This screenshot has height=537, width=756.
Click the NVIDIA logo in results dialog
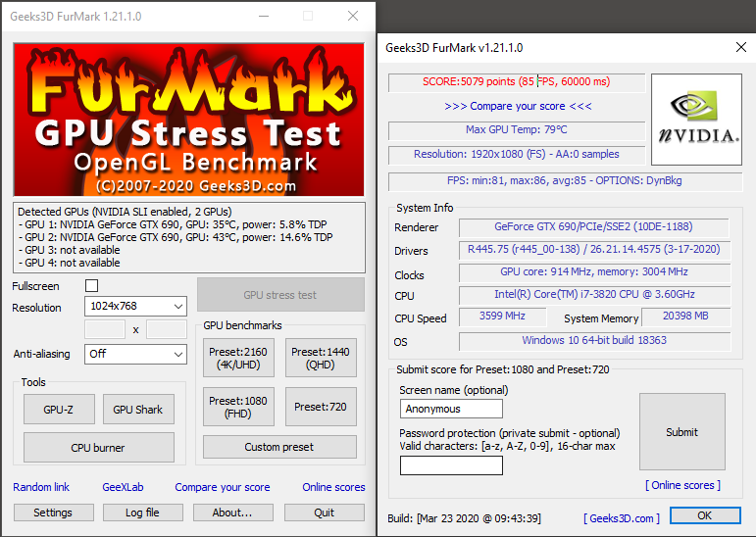click(x=696, y=120)
